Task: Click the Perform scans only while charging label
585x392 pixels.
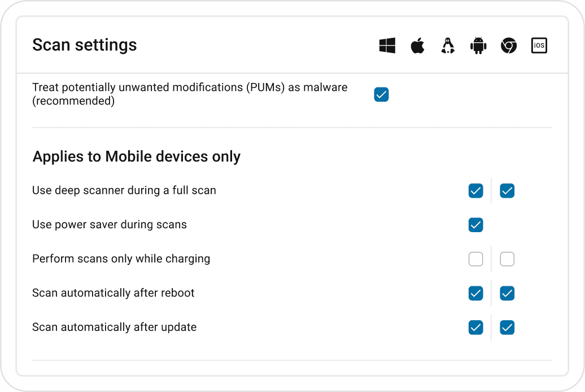Action: point(121,259)
